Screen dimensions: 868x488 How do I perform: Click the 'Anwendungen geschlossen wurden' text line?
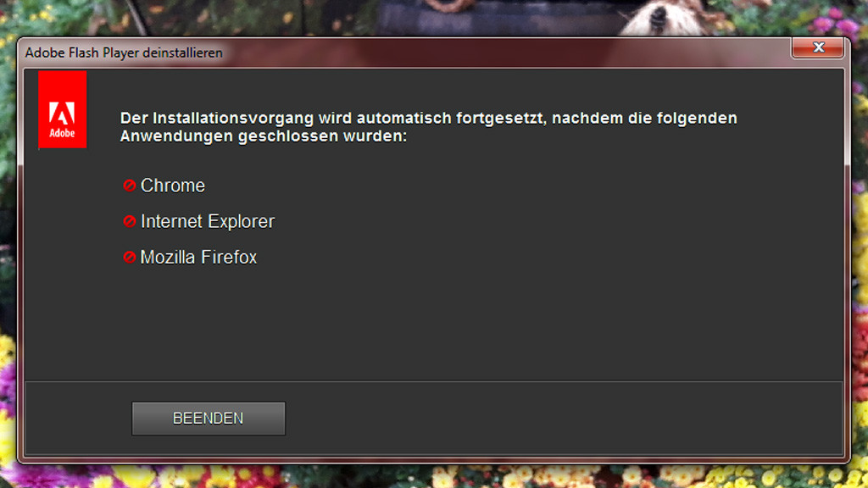(x=264, y=136)
